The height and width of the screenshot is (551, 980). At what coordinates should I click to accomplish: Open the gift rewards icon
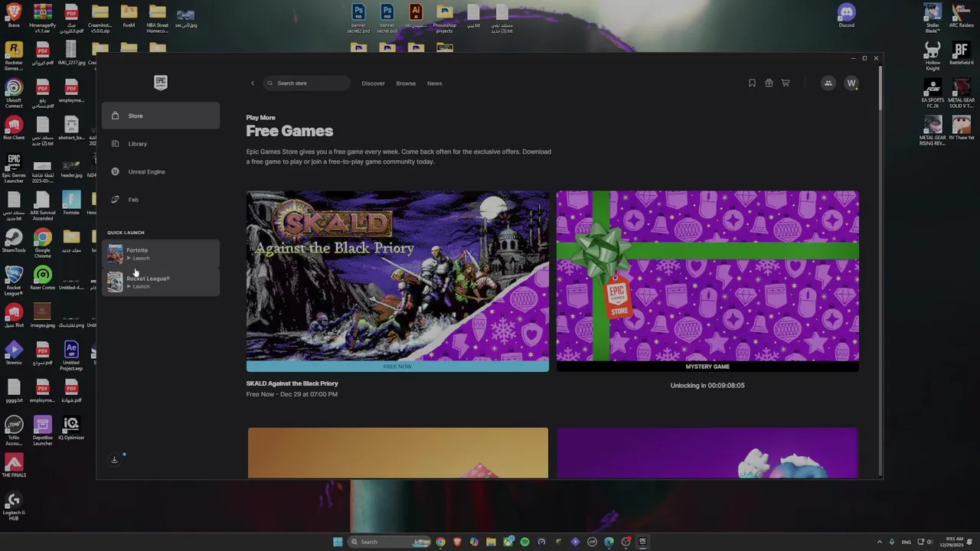point(769,83)
